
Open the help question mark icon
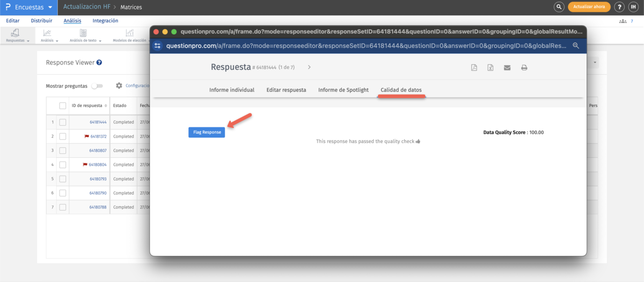[619, 7]
